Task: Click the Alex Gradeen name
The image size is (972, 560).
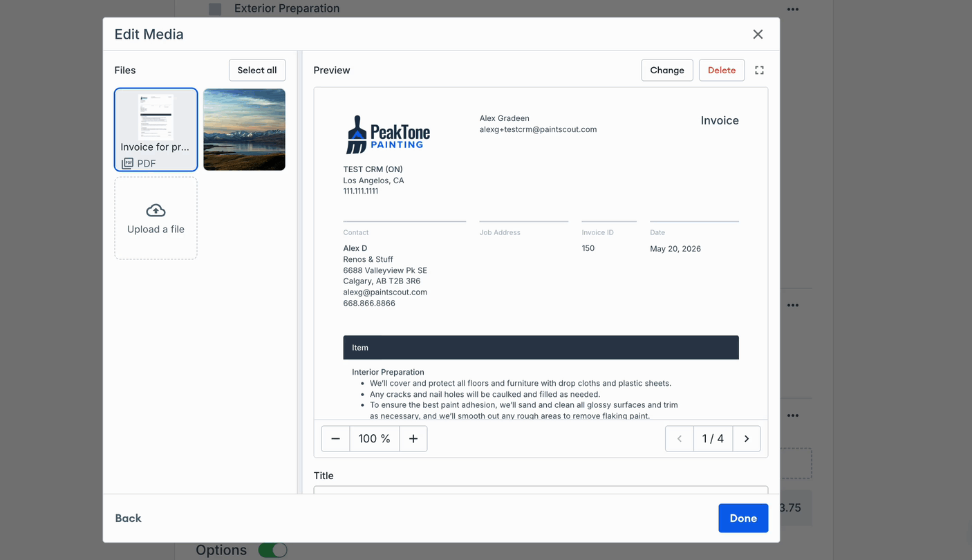Action: point(504,118)
